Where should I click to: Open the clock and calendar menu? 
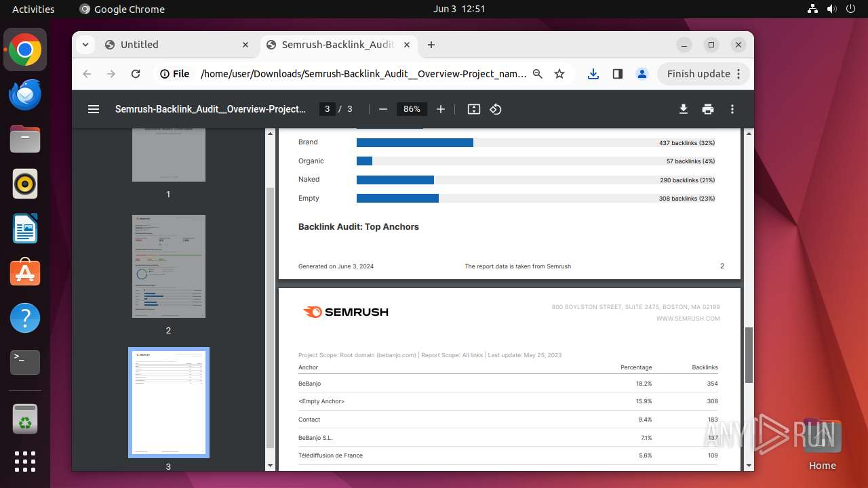click(x=459, y=9)
